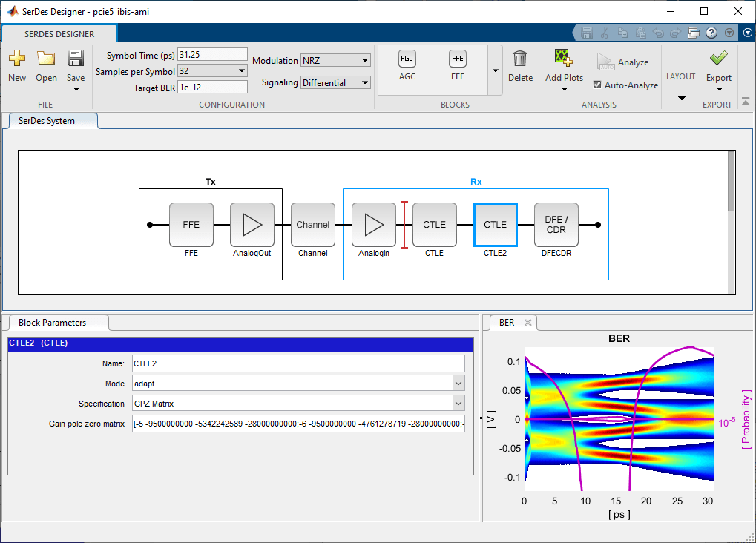Select the Tx AnalogOut block
Viewport: 756px width, 543px height.
(x=252, y=225)
